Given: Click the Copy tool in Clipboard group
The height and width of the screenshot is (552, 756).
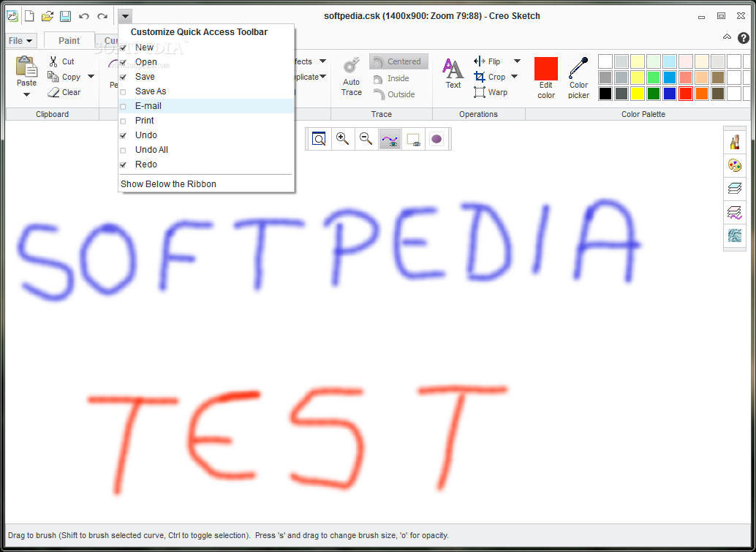Looking at the screenshot, I should [x=64, y=77].
